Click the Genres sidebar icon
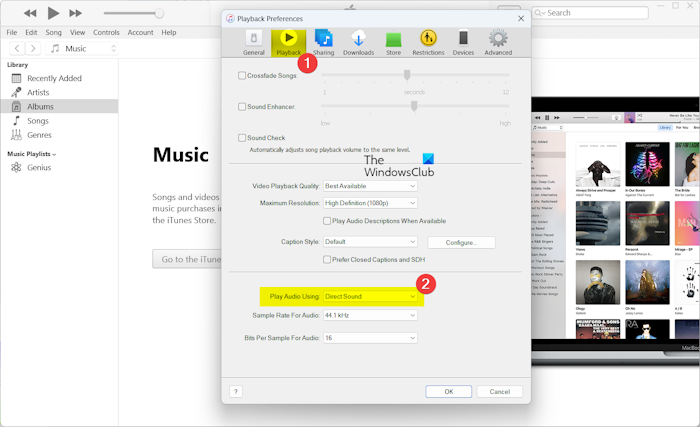 pos(16,135)
